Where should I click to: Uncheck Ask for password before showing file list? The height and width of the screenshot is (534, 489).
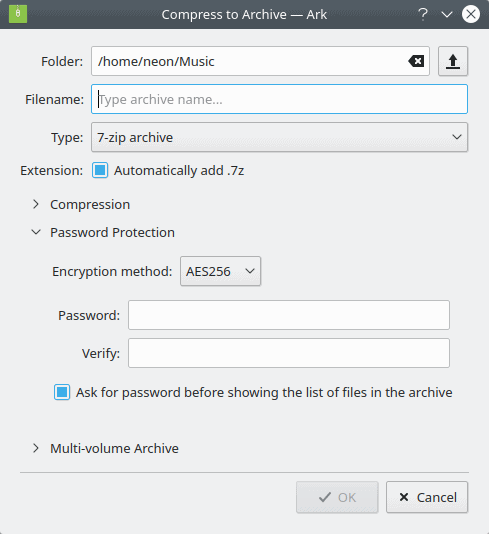pos(62,392)
